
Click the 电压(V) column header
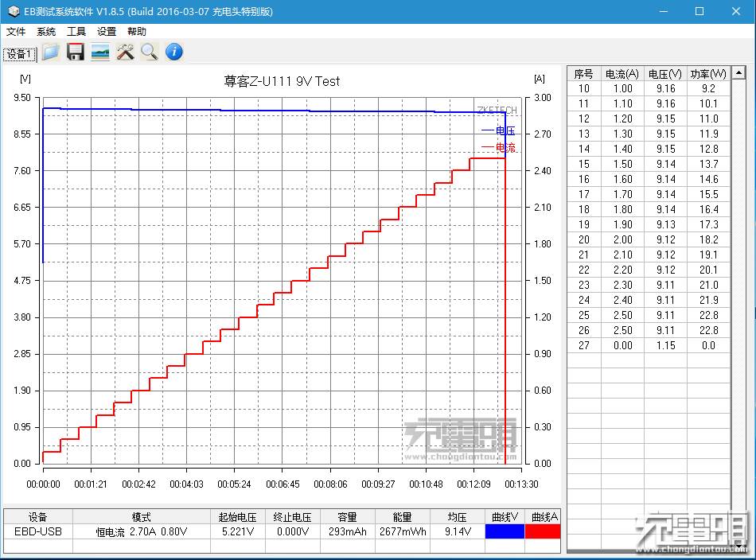tap(664, 74)
